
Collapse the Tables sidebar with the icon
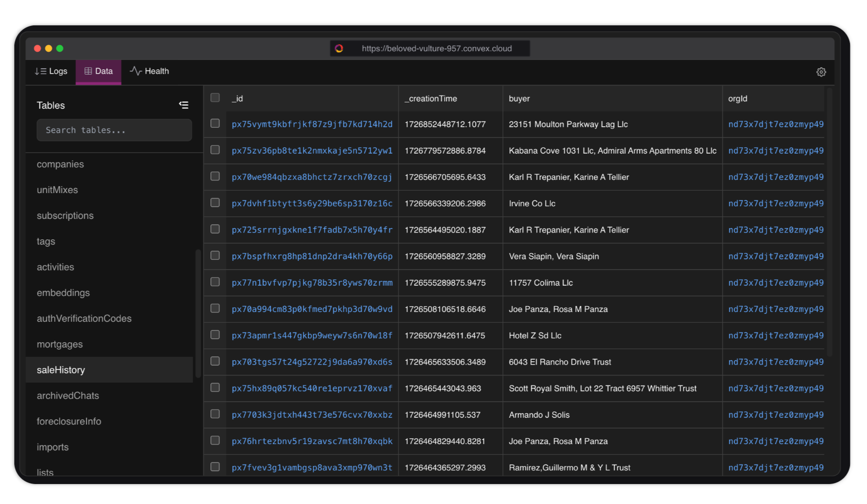183,105
